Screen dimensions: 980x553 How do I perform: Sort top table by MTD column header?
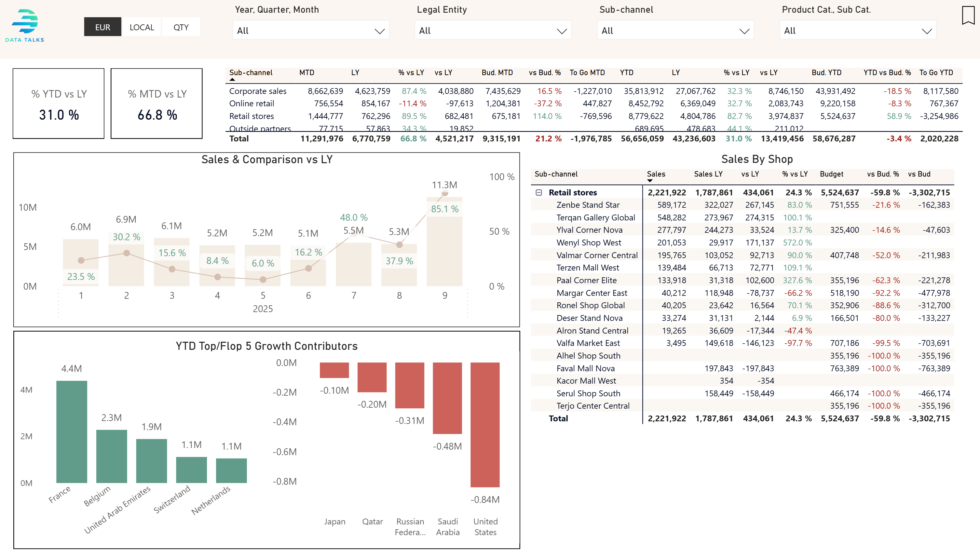pos(306,72)
